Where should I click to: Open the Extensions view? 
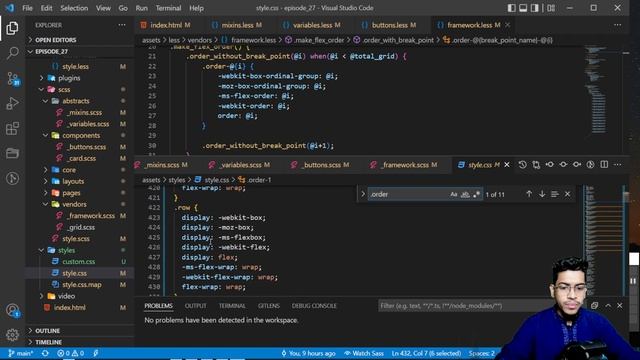pos(12,129)
